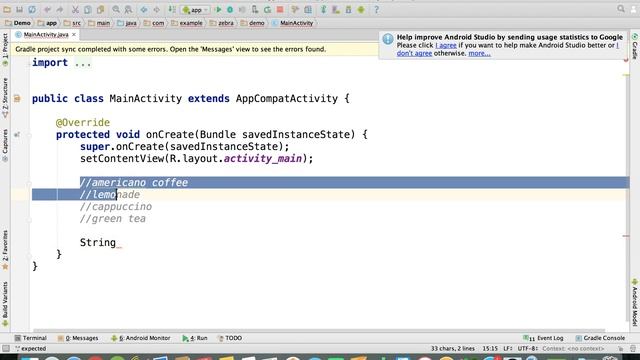Click the Replace toolbar icon

pos(128,9)
